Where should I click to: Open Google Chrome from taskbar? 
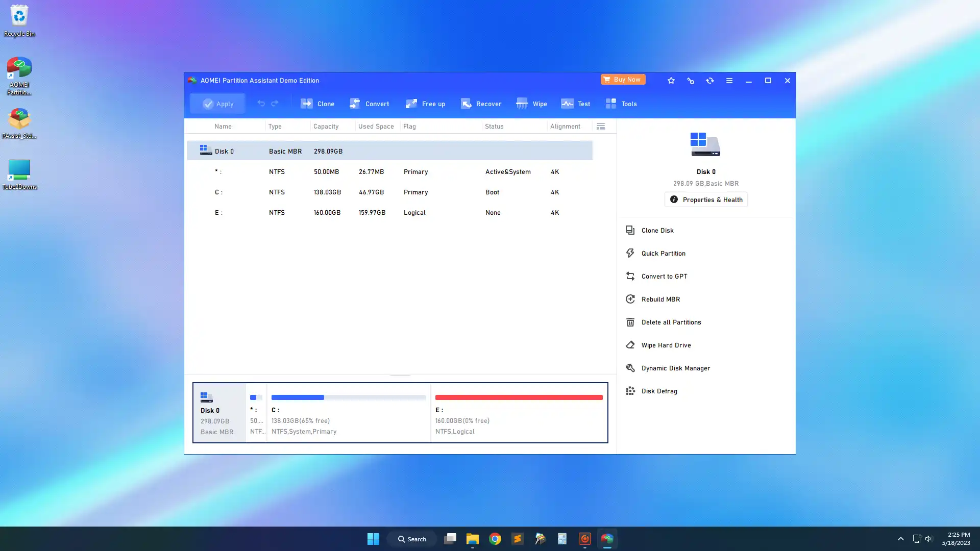[495, 539]
